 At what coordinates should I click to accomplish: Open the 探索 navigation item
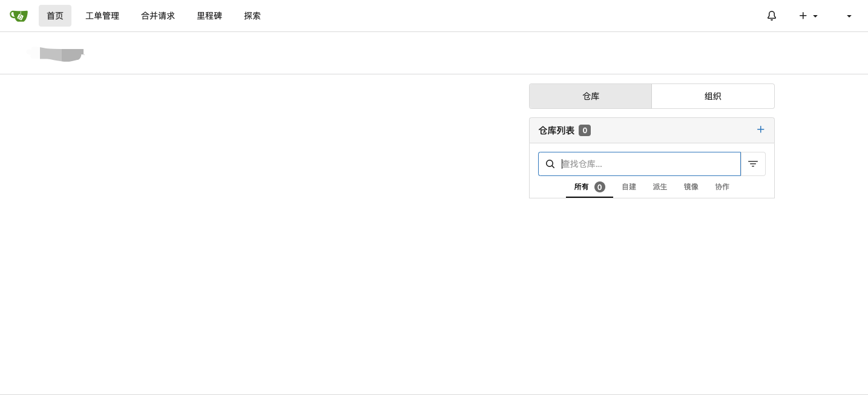tap(252, 16)
